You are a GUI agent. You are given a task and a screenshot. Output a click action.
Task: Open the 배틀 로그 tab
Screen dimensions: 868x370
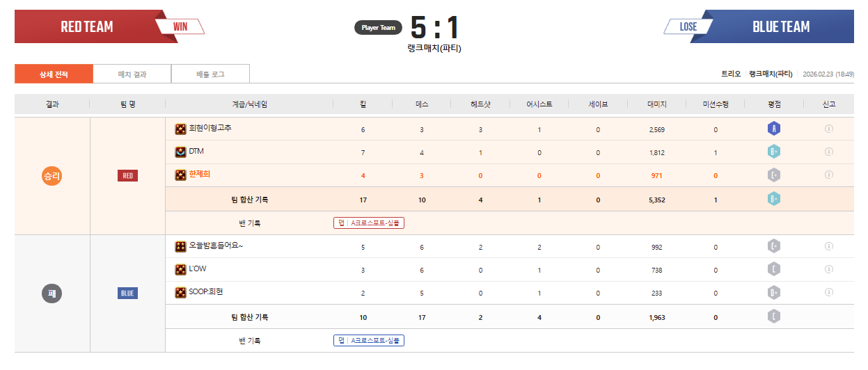tap(210, 74)
